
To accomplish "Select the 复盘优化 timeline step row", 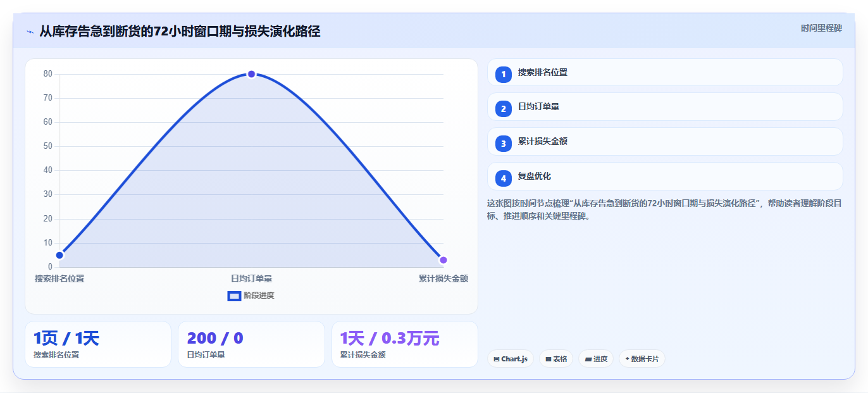I will pyautogui.click(x=665, y=177).
